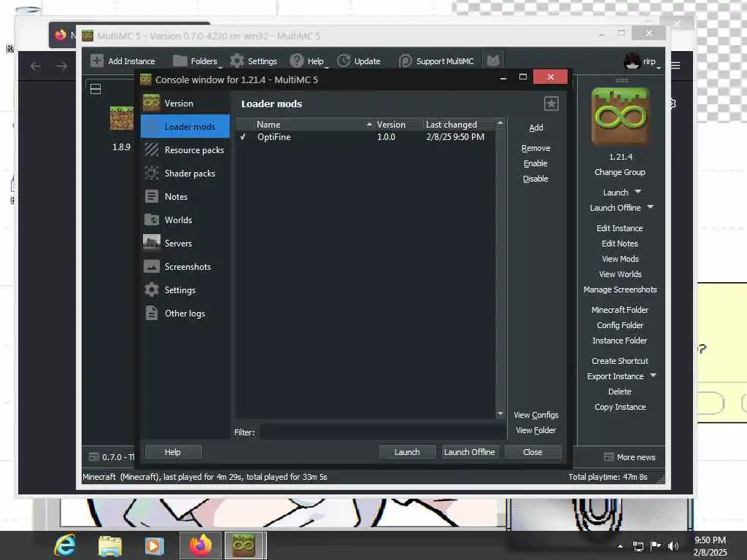This screenshot has width=747, height=560.
Task: Click the 2/8/25 9:50 PM date cell
Action: click(x=455, y=137)
